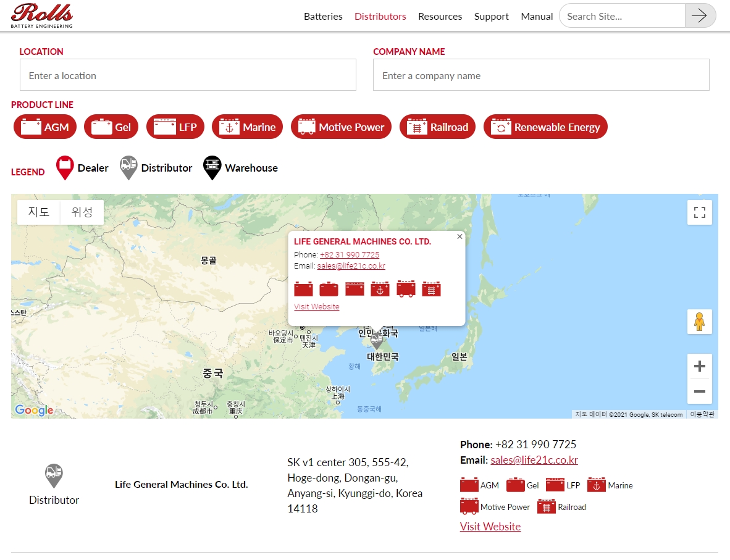The width and height of the screenshot is (730, 560).
Task: Click the Search Site input field
Action: pos(623,16)
